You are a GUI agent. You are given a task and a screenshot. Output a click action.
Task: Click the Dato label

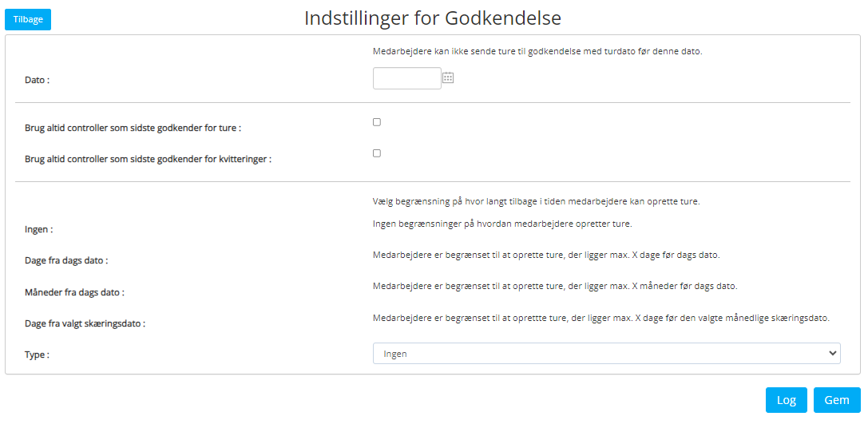(37, 80)
